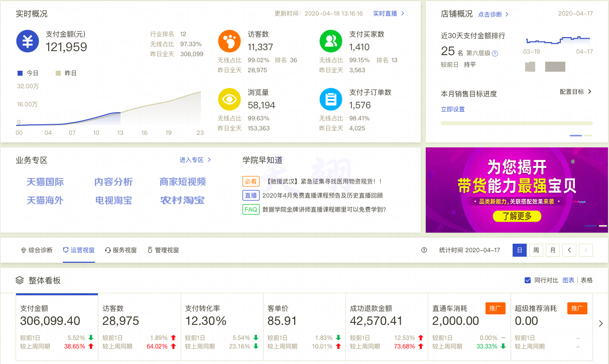
Task: Click 推广 button on 超级推荐消耗
Action: [x=577, y=308]
